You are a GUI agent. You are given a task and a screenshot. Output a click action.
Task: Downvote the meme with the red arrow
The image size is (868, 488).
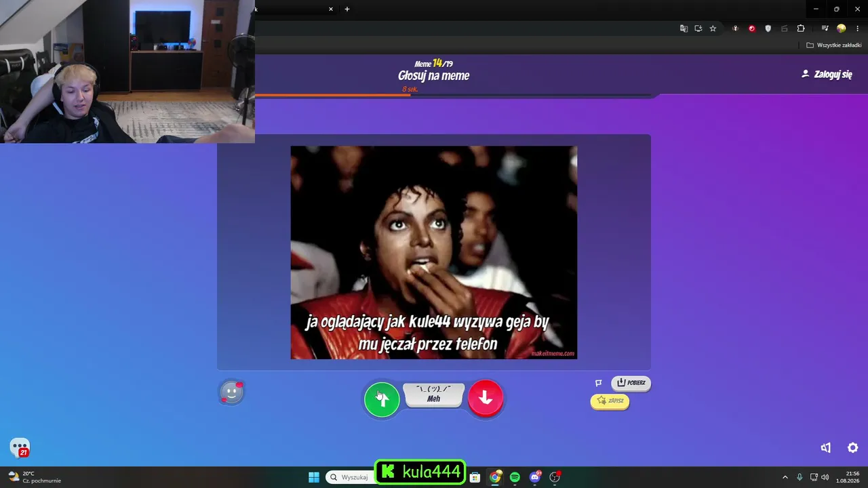(486, 398)
